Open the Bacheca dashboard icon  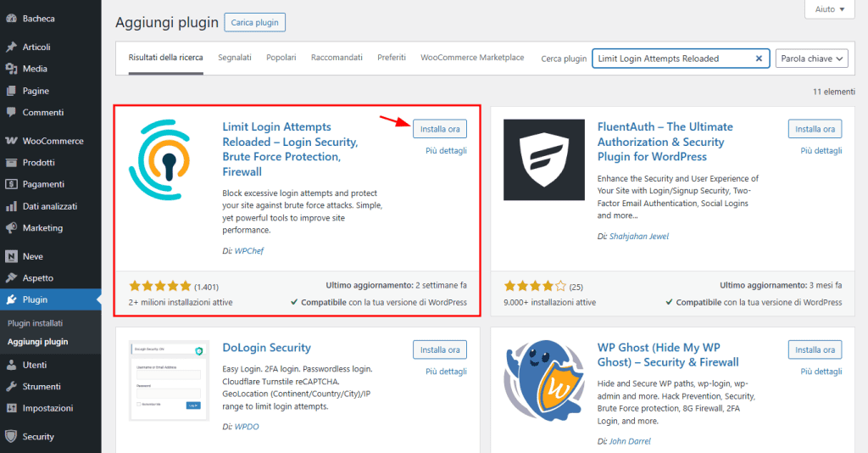(11, 19)
